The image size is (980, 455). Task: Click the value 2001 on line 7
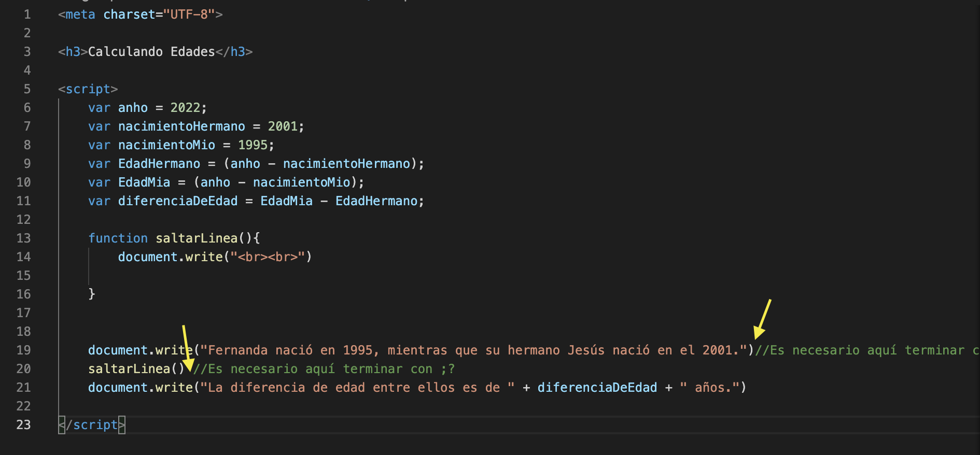(x=283, y=126)
